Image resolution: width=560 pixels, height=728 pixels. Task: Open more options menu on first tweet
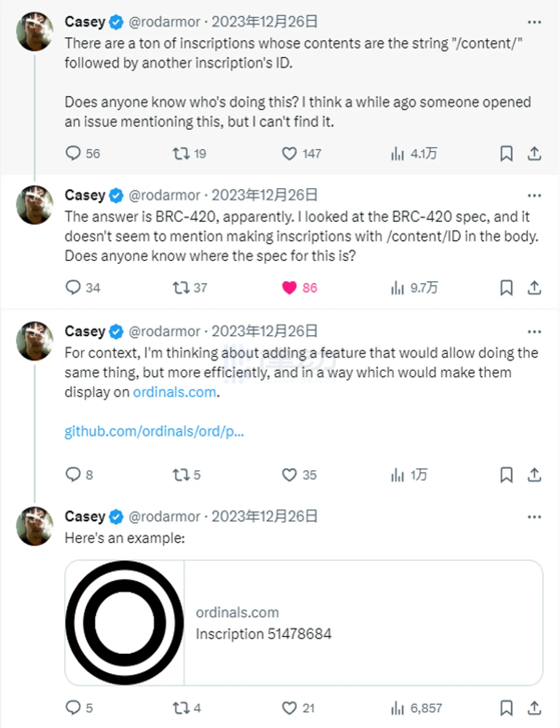[x=534, y=22]
